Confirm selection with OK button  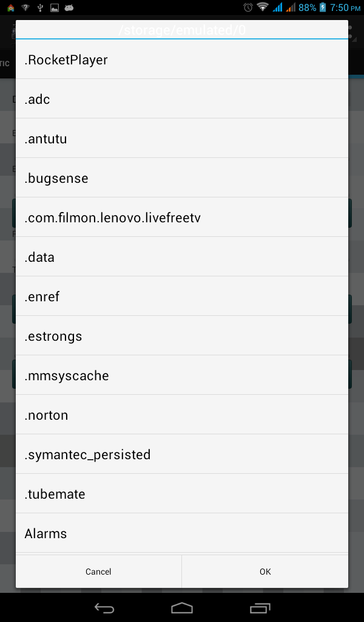[265, 572]
